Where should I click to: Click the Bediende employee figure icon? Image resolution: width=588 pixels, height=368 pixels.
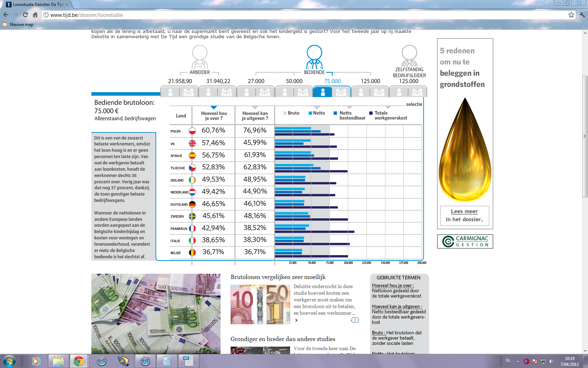314,57
